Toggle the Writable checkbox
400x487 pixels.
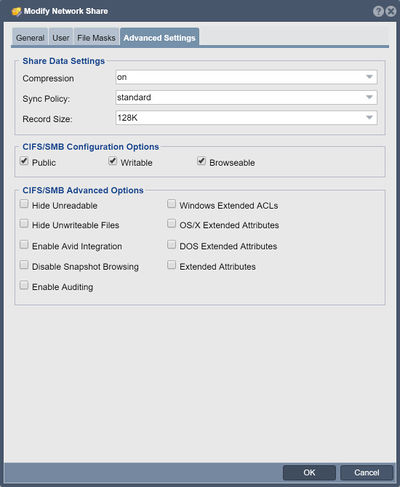[x=113, y=161]
